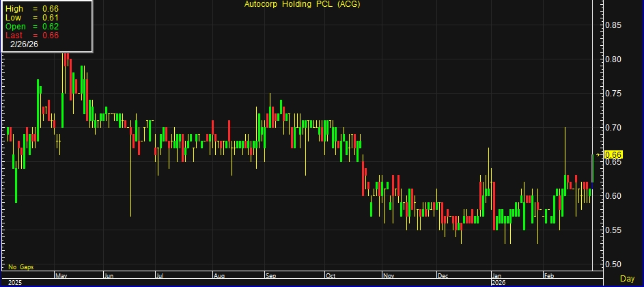
Task: Click the 0.50 price axis label
Action: 613,264
